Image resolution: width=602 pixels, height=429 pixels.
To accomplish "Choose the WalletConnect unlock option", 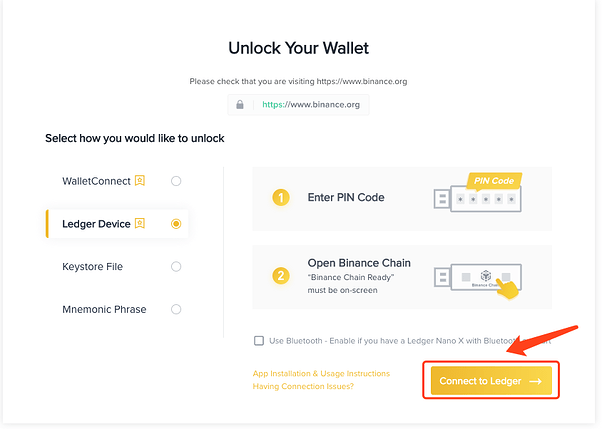I will (x=98, y=181).
